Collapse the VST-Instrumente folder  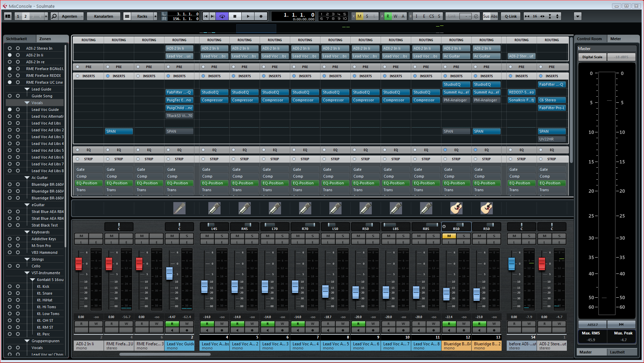point(27,273)
